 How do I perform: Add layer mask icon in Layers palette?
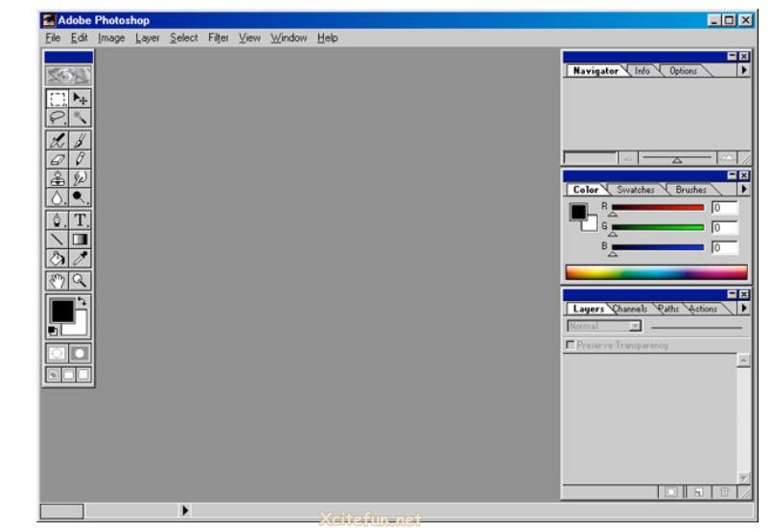(x=671, y=492)
